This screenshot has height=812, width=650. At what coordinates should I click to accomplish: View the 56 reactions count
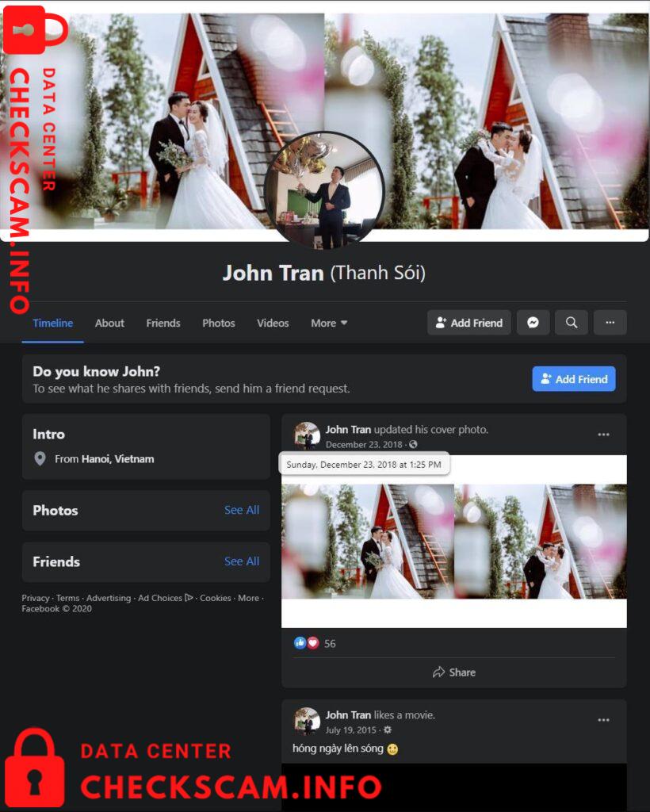330,644
